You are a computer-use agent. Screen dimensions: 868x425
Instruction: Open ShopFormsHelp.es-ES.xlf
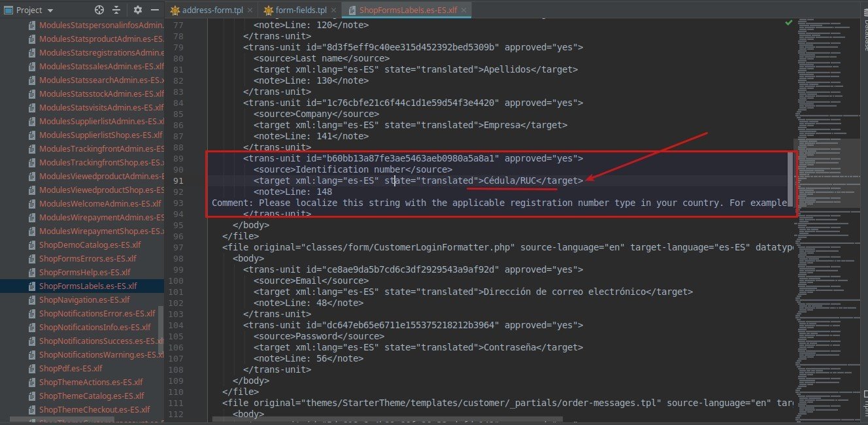[85, 272]
